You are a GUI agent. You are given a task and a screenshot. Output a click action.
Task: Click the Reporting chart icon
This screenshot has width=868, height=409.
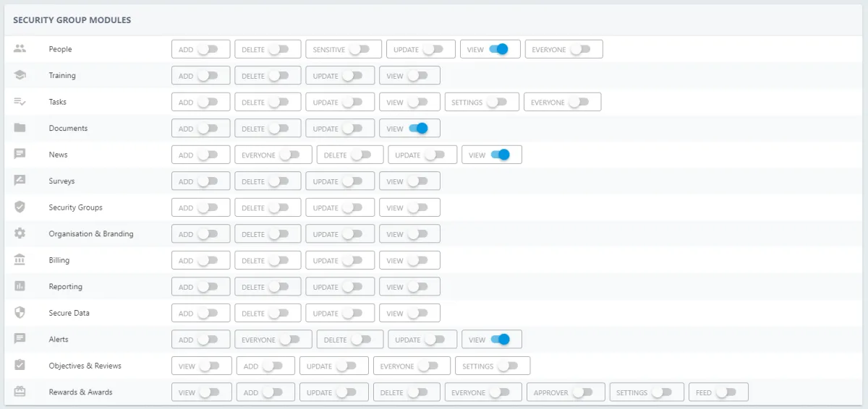point(20,286)
